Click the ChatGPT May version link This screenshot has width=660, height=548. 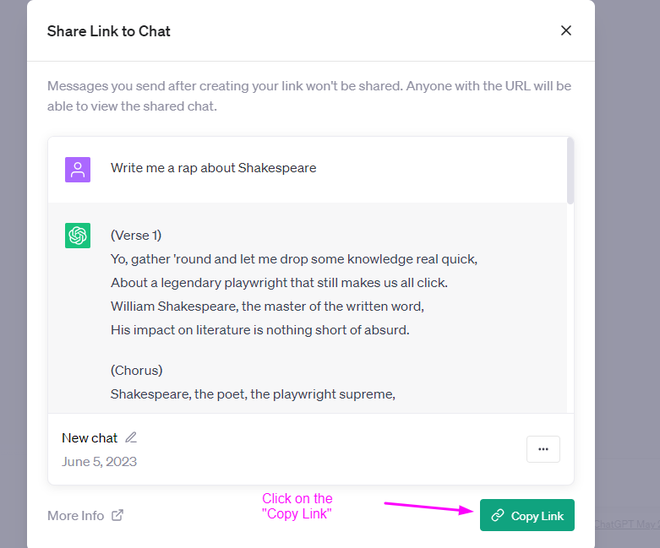click(x=626, y=524)
